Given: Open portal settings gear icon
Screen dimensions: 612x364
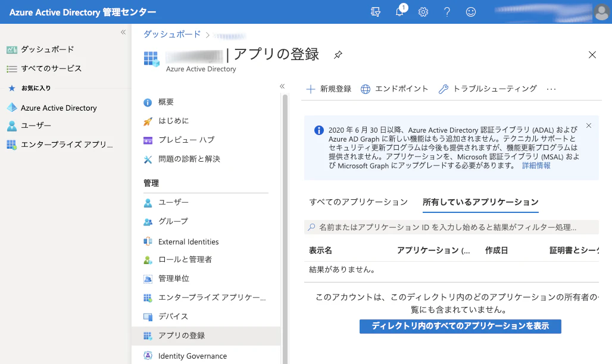Looking at the screenshot, I should [423, 12].
